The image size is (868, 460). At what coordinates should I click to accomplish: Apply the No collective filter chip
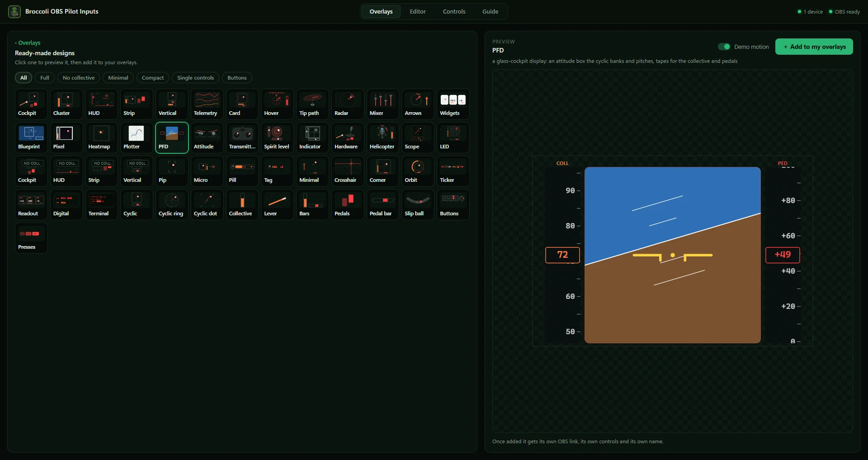[79, 78]
